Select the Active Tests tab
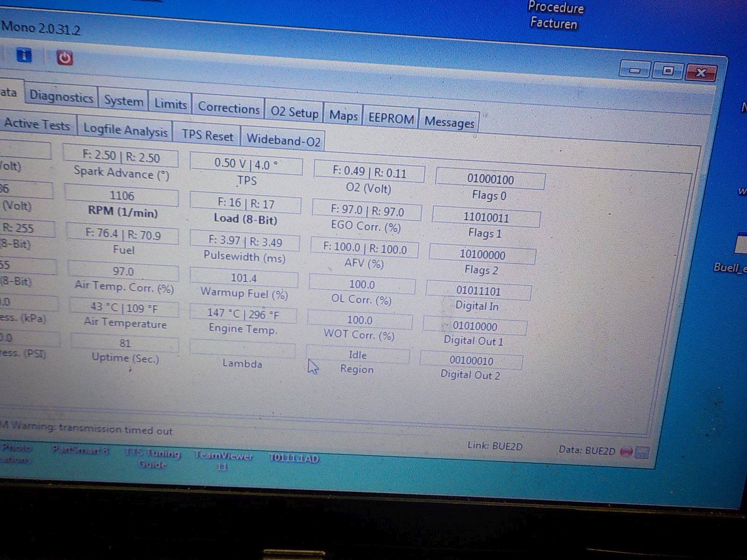This screenshot has width=747, height=560. coord(37,124)
